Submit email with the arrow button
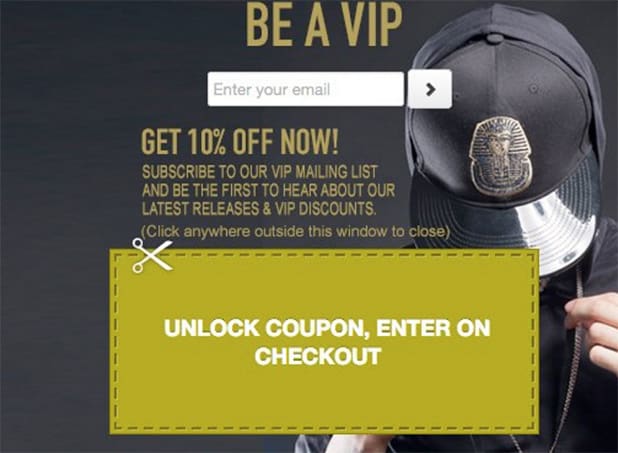 430,89
